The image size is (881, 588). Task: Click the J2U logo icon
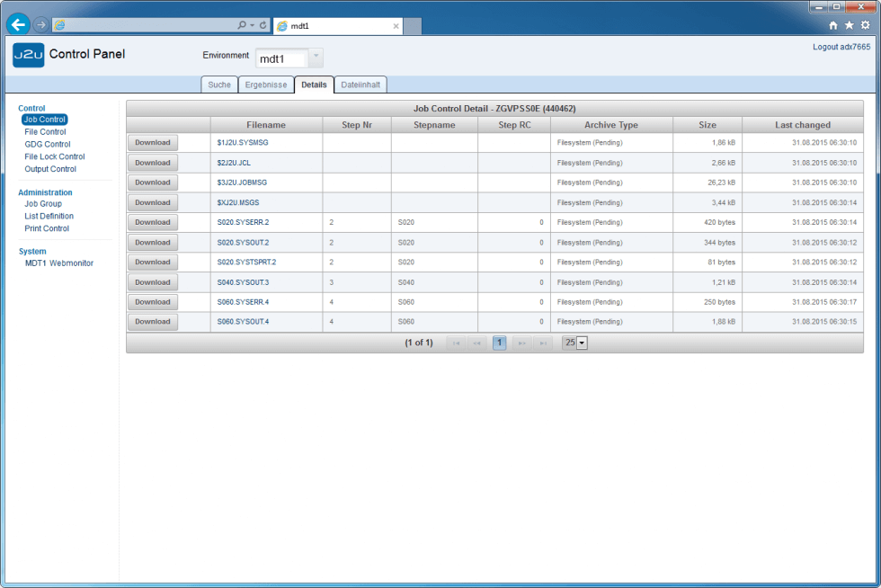pos(28,55)
